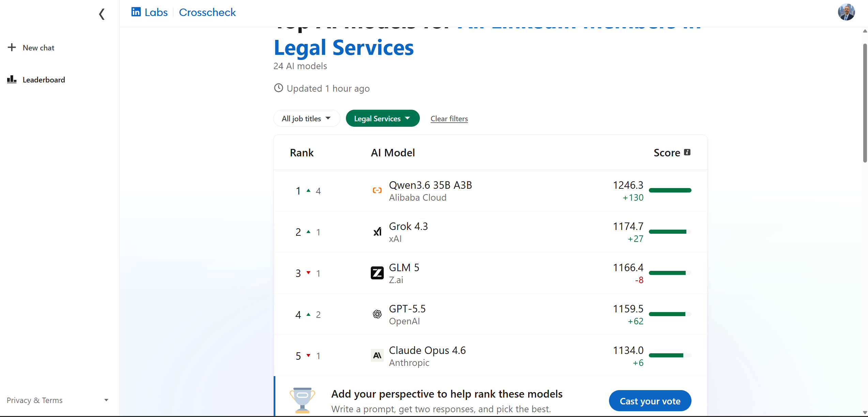This screenshot has width=868, height=417.
Task: Select the Claude Opus 4.6 model name
Action: pos(427,350)
